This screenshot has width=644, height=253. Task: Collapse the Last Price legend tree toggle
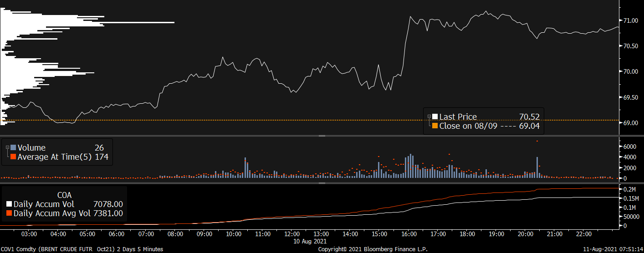429,116
